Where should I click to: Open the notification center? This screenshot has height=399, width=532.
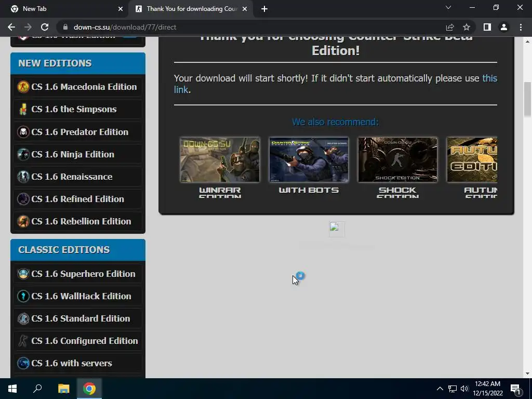(x=515, y=389)
